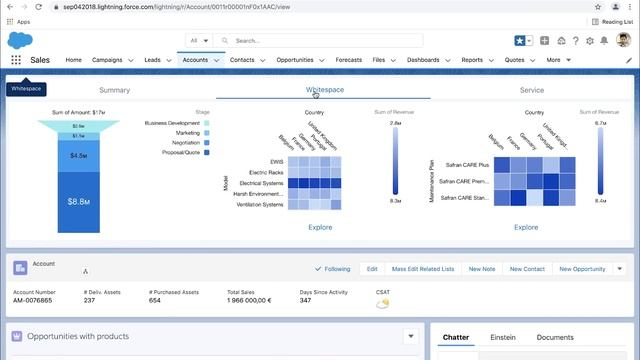Open the search scope All dropdown
Viewport: 640px width, 360px height.
tap(199, 40)
